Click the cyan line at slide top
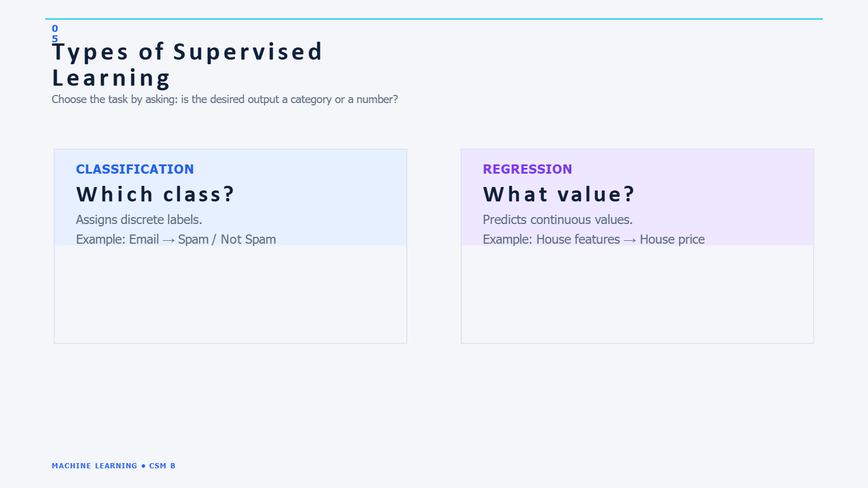This screenshot has width=868, height=488. (x=434, y=19)
